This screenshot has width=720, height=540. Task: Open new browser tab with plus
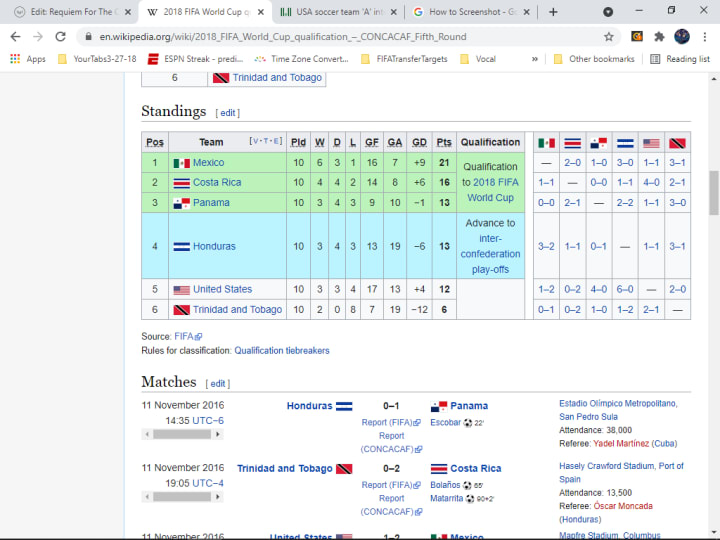(553, 12)
